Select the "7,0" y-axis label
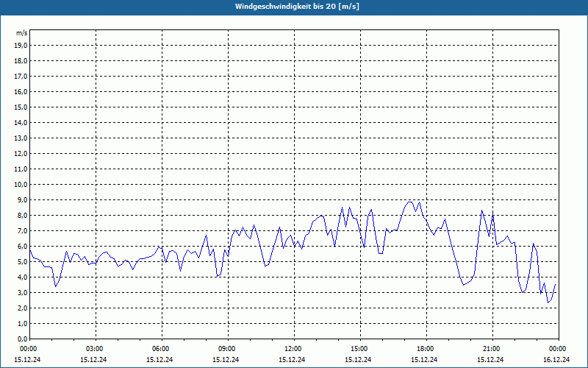Screen dimensions: 588x368 [22, 231]
